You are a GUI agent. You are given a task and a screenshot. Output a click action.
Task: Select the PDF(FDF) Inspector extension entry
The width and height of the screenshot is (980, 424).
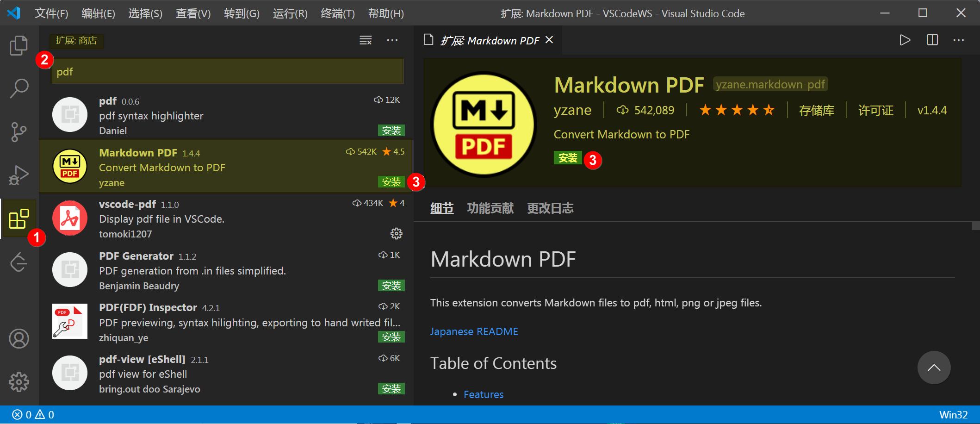tap(226, 322)
